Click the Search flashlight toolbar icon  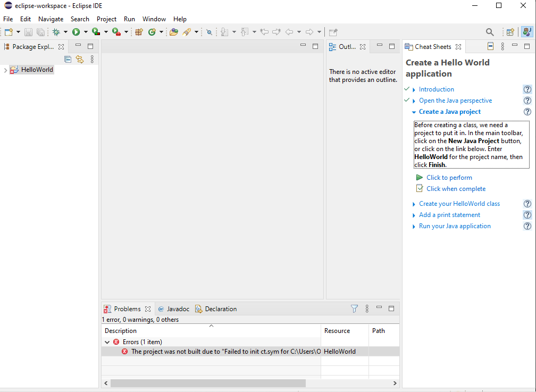[x=187, y=32]
